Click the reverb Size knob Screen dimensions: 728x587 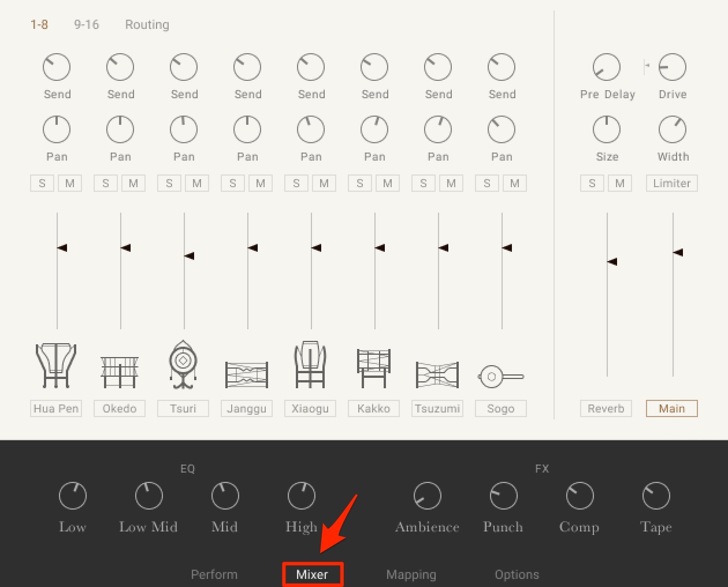coord(607,130)
